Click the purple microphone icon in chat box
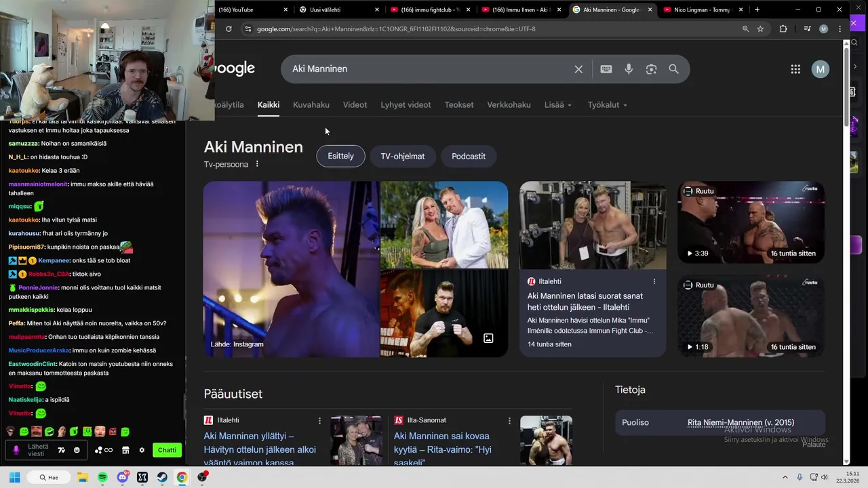Viewport: 868px width, 488px height. point(16,450)
